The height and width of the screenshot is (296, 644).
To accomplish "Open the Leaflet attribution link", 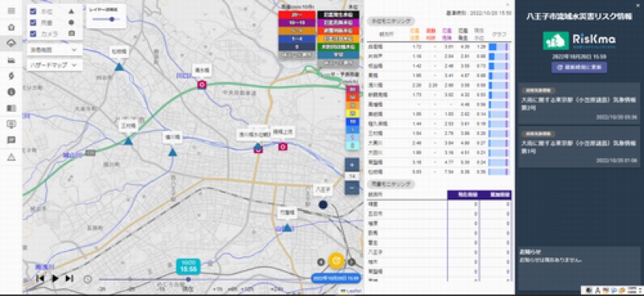I will coord(351,290).
